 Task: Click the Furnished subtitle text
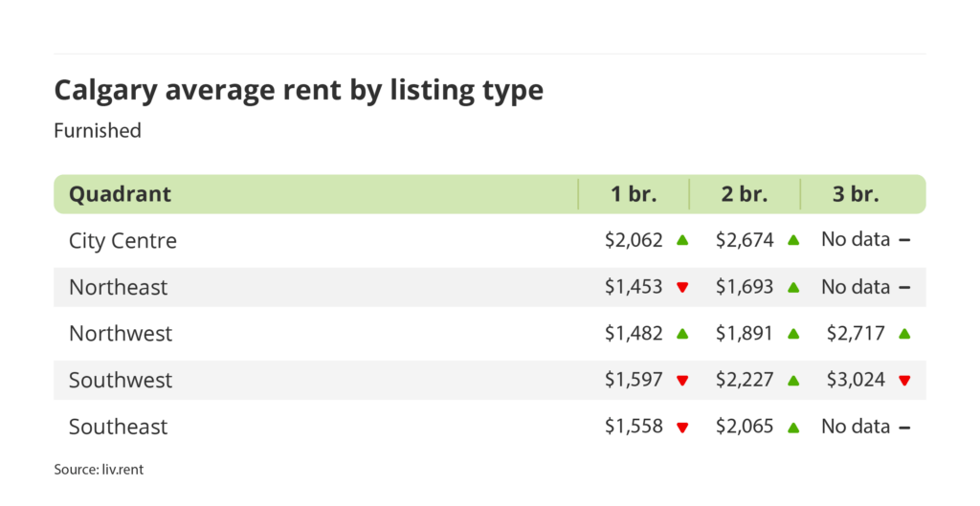pyautogui.click(x=98, y=130)
